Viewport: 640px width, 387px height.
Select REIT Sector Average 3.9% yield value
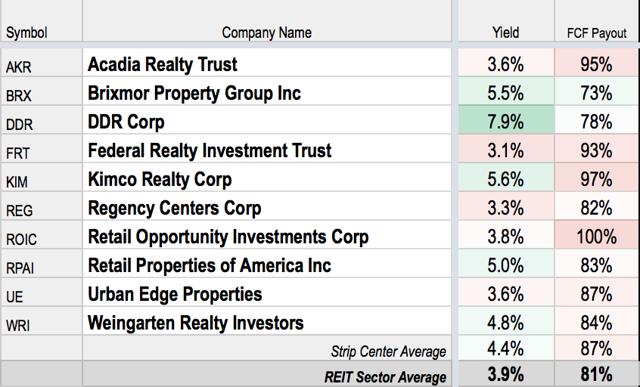(506, 375)
